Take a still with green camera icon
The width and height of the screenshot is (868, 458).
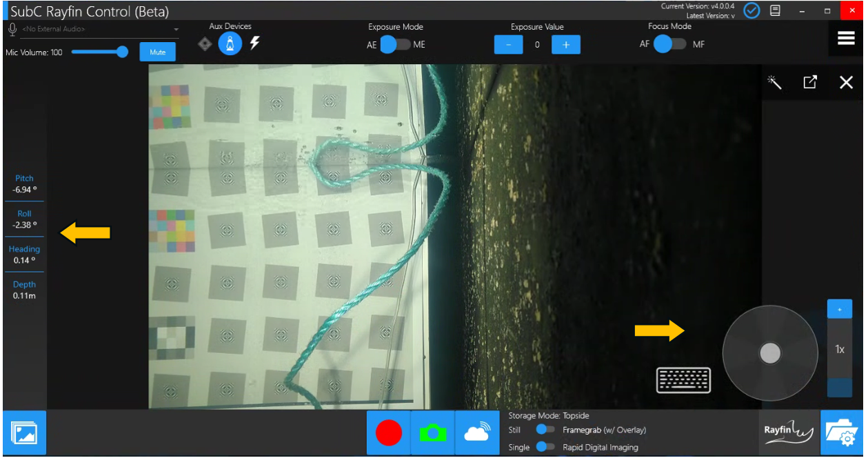coord(432,433)
